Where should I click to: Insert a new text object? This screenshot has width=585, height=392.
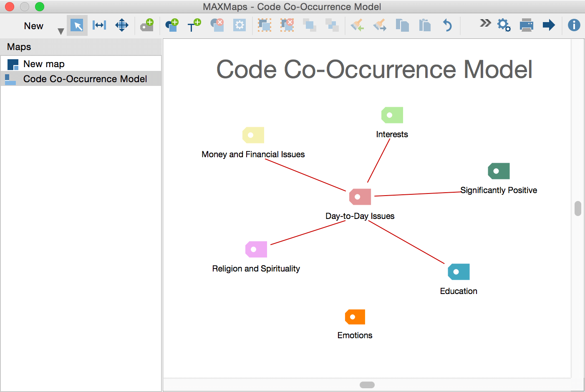(x=194, y=25)
